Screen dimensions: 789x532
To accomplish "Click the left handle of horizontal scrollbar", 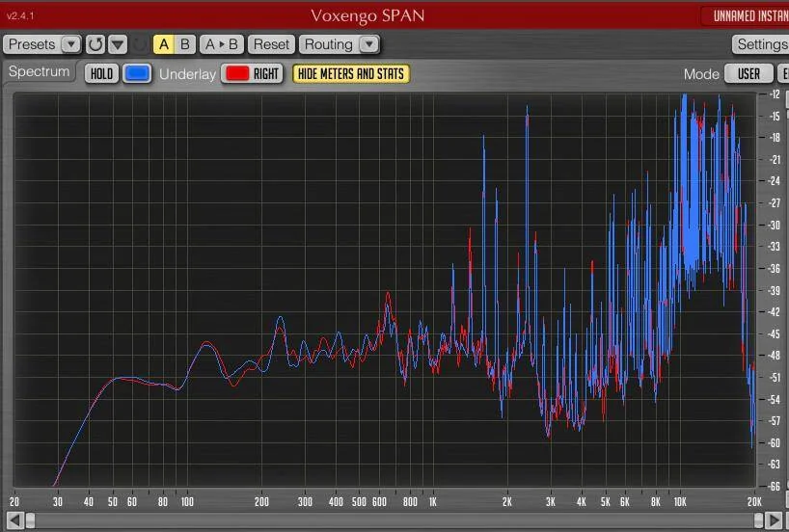I will [31, 520].
